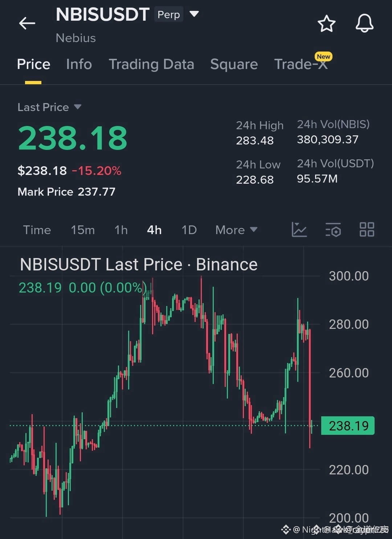Switch to the Price tab
This screenshot has width=392, height=539.
pos(33,64)
